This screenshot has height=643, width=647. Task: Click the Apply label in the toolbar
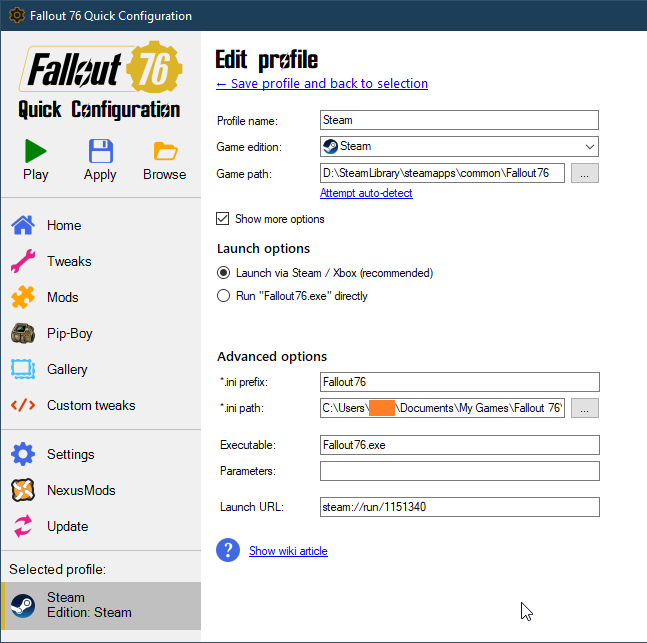pyautogui.click(x=100, y=175)
